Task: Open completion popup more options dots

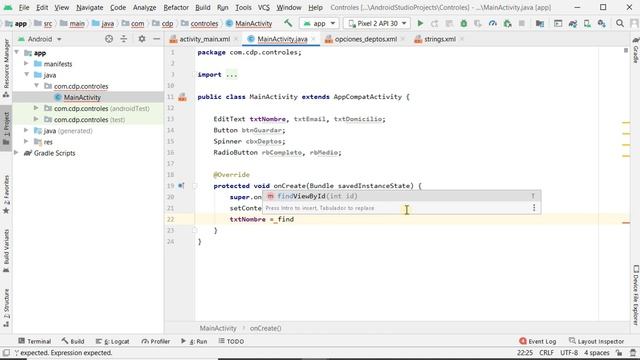Action: [x=534, y=208]
